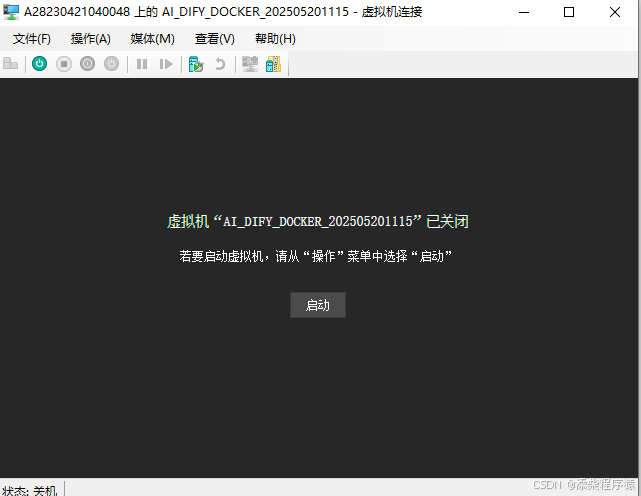This screenshot has height=496, width=641.
Task: Create a checkpoint via toolbar icon
Action: pyautogui.click(x=196, y=64)
